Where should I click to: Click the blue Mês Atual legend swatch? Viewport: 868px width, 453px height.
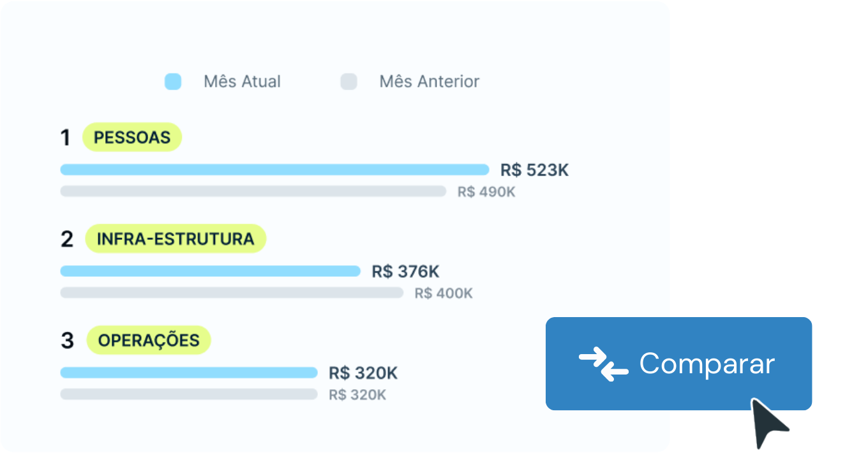pyautogui.click(x=173, y=82)
